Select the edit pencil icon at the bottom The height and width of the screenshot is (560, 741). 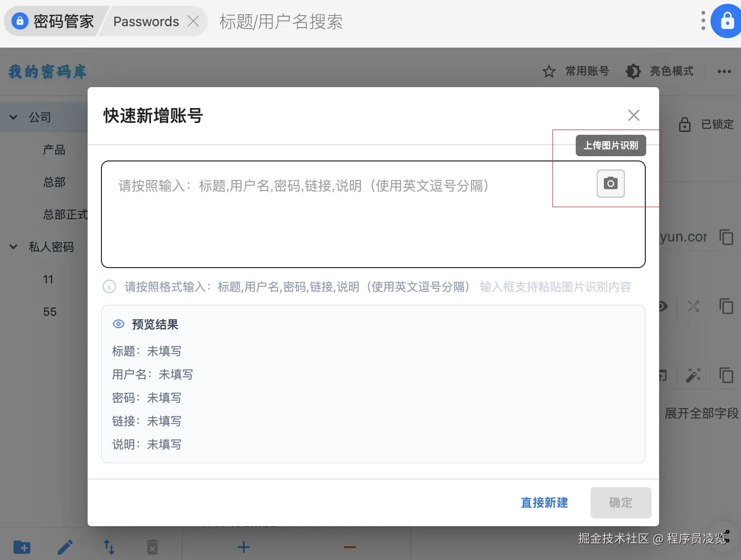point(65,547)
